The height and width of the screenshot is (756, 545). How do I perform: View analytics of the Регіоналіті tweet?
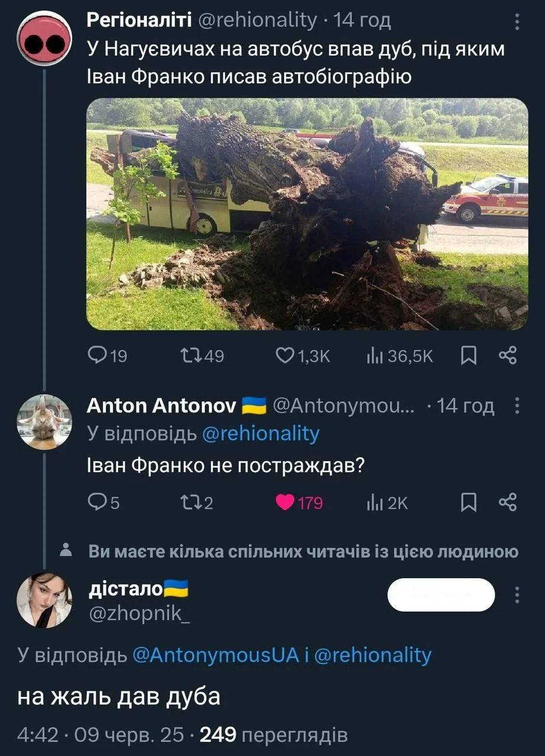[x=376, y=355]
